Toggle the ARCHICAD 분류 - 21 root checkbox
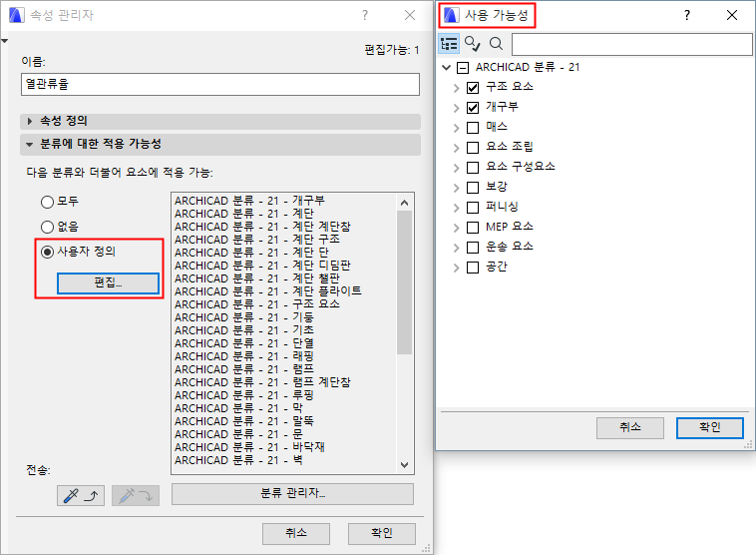The width and height of the screenshot is (756, 555). click(x=463, y=68)
